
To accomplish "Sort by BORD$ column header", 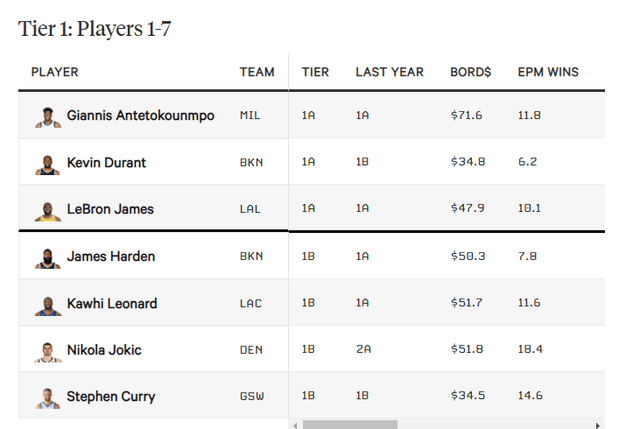I will click(470, 72).
